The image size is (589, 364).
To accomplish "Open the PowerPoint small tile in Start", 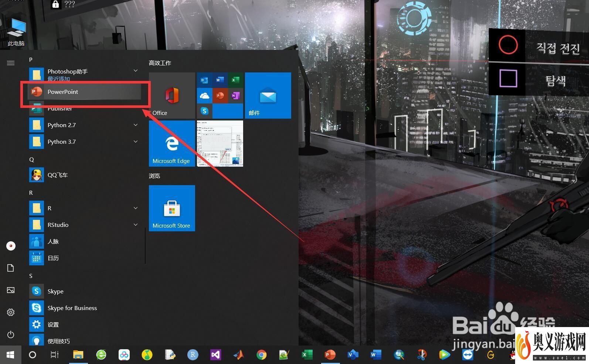I will coord(220,95).
